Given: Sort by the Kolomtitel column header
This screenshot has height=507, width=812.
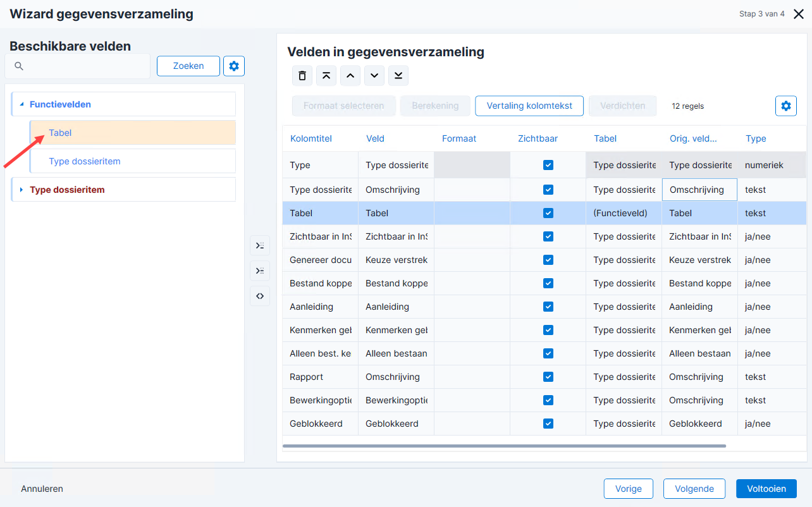Looking at the screenshot, I should point(311,138).
